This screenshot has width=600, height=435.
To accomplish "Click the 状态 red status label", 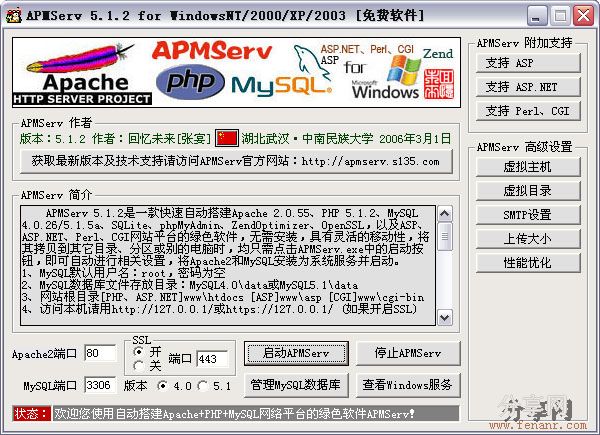I will tap(31, 414).
